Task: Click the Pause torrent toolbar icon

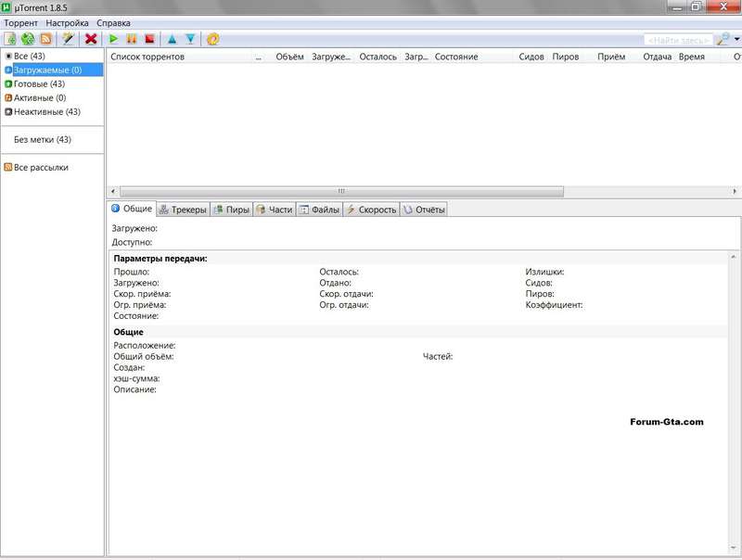Action: (131, 39)
